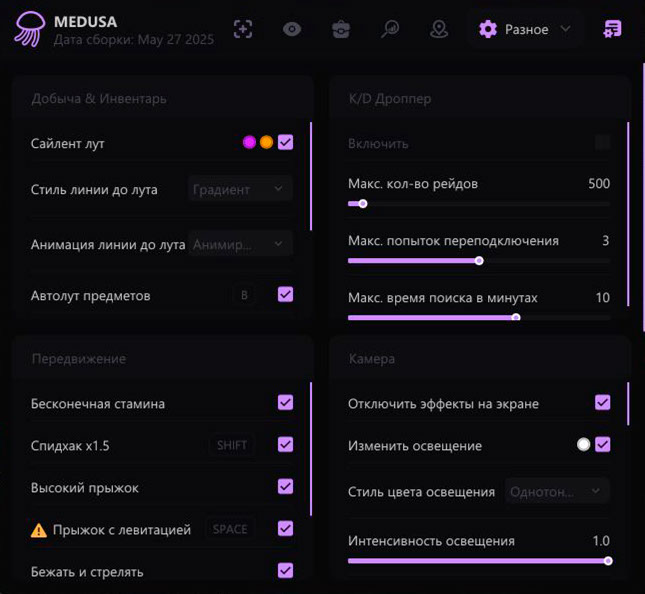Click the warning icon beside Прыжок с левитацией
Screen dimensions: 645x594
[39, 530]
